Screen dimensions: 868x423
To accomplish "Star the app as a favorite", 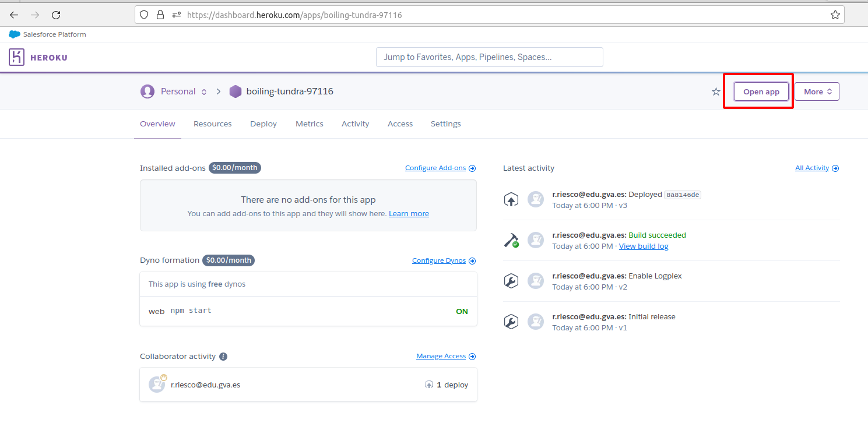I will click(716, 91).
